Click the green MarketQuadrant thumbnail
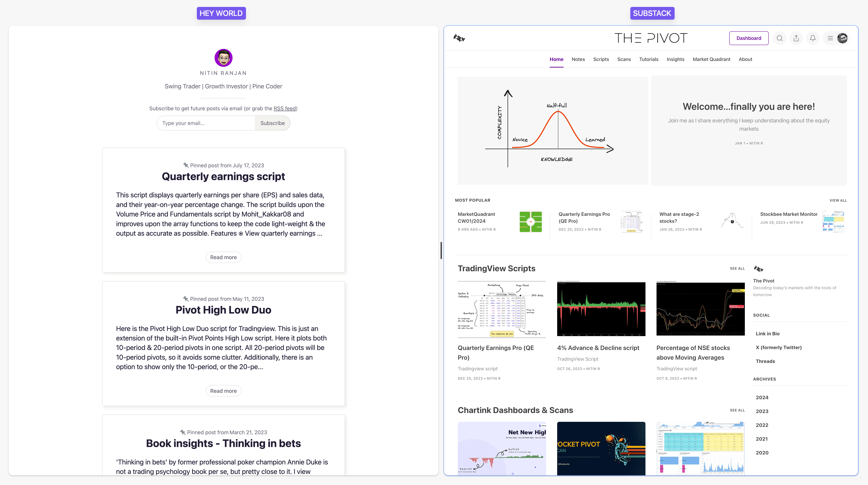Viewport: 868px width, 485px height. pos(531,222)
